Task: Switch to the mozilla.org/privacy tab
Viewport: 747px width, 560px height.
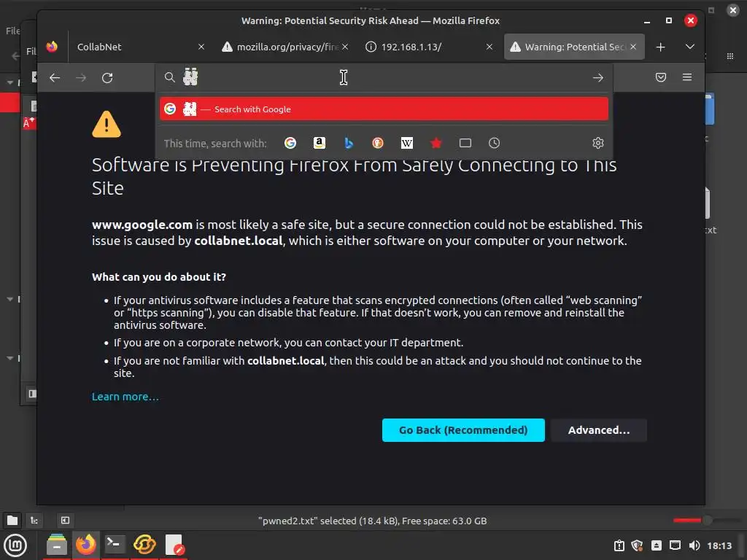Action: pos(286,47)
